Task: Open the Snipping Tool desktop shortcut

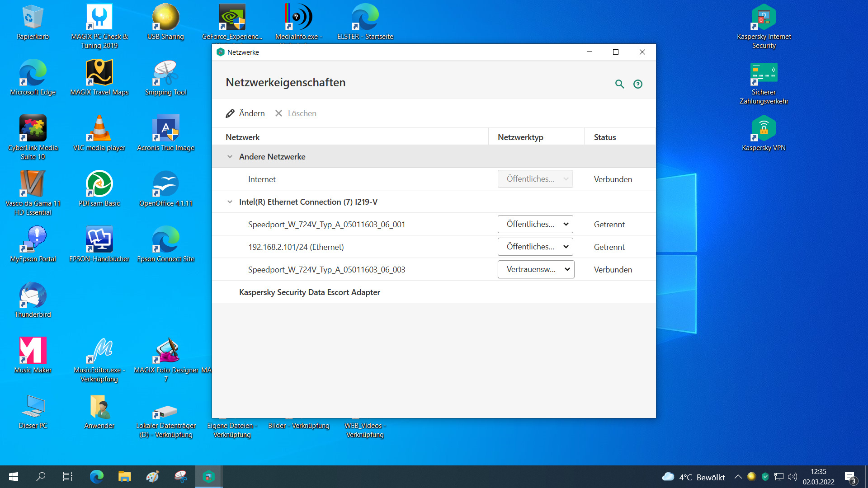Action: 165,78
